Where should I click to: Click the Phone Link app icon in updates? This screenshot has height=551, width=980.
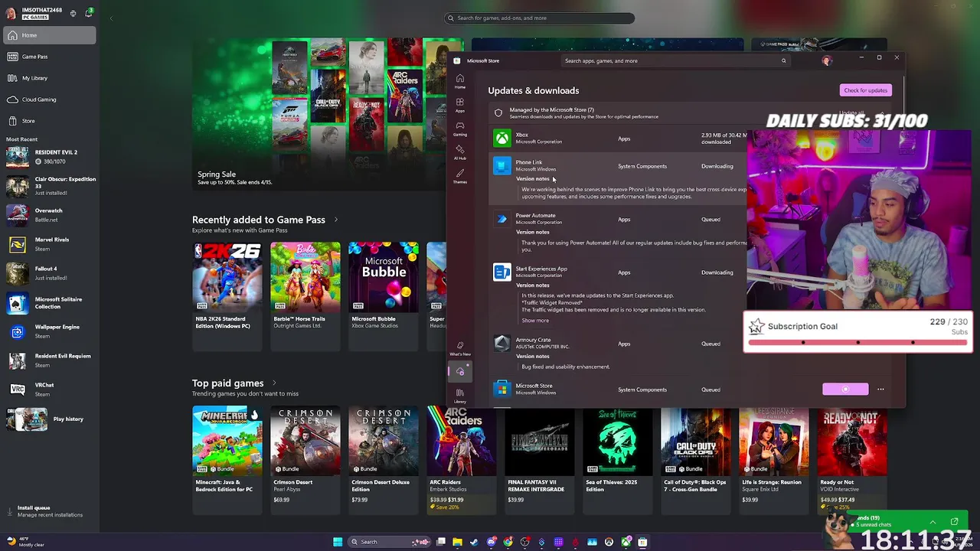point(501,166)
